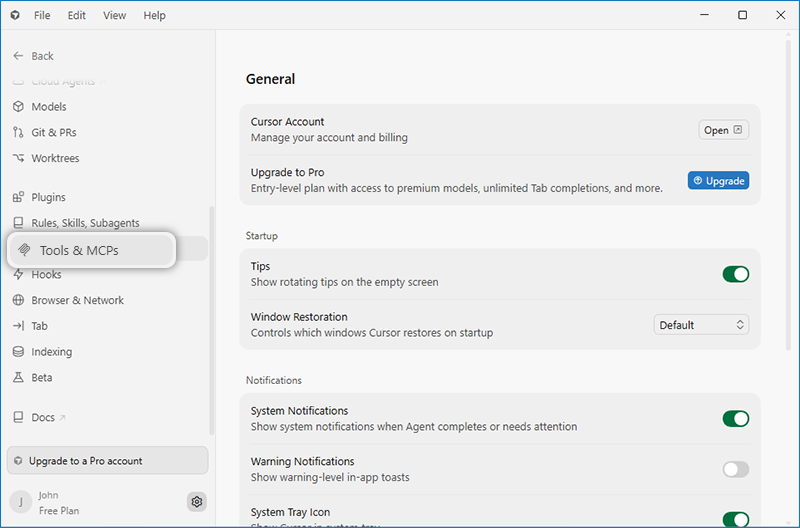
Task: Click 'Show rotating tips on the empty screen'
Action: click(x=344, y=282)
